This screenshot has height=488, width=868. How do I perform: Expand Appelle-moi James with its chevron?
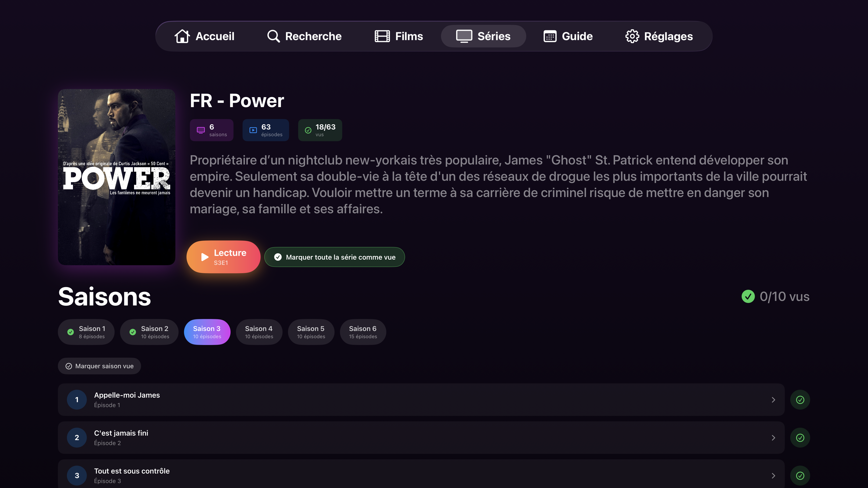point(773,400)
